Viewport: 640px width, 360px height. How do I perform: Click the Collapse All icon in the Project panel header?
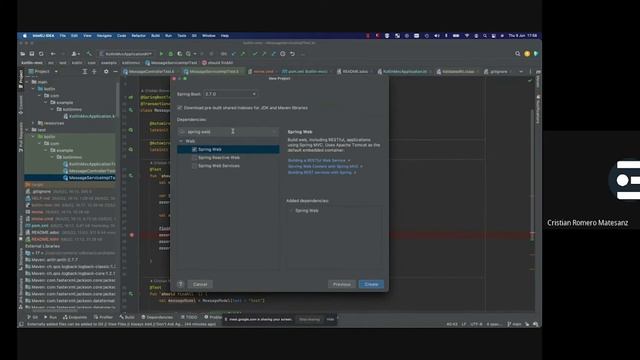pyautogui.click(x=94, y=71)
